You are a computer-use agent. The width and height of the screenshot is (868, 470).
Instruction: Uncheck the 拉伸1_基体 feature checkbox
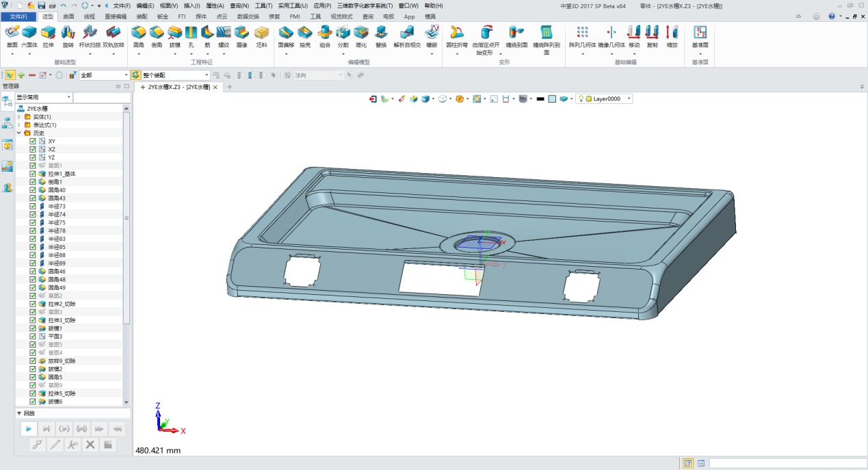[33, 174]
